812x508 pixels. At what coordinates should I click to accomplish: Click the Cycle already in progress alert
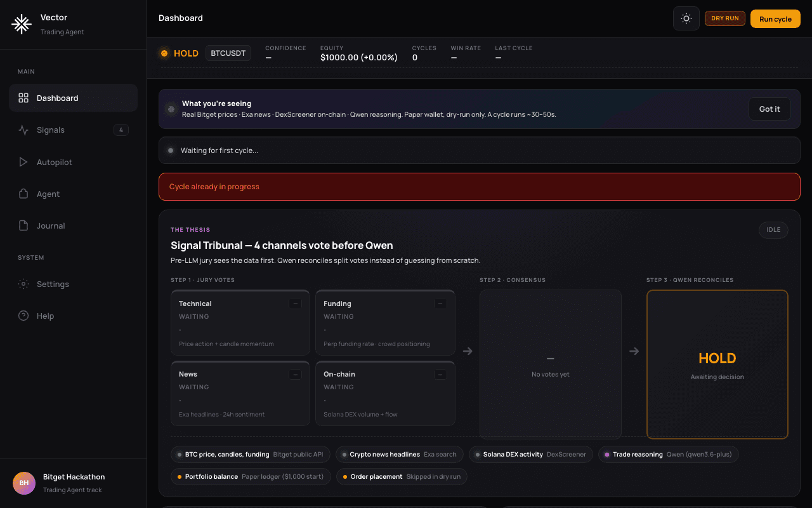tap(480, 187)
